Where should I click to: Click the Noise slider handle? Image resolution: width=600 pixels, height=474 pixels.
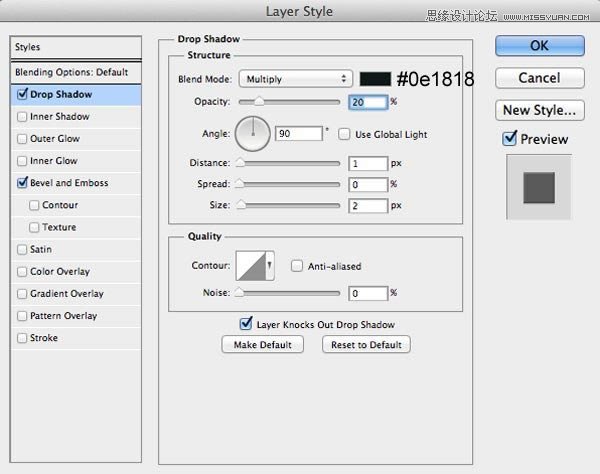coord(239,293)
